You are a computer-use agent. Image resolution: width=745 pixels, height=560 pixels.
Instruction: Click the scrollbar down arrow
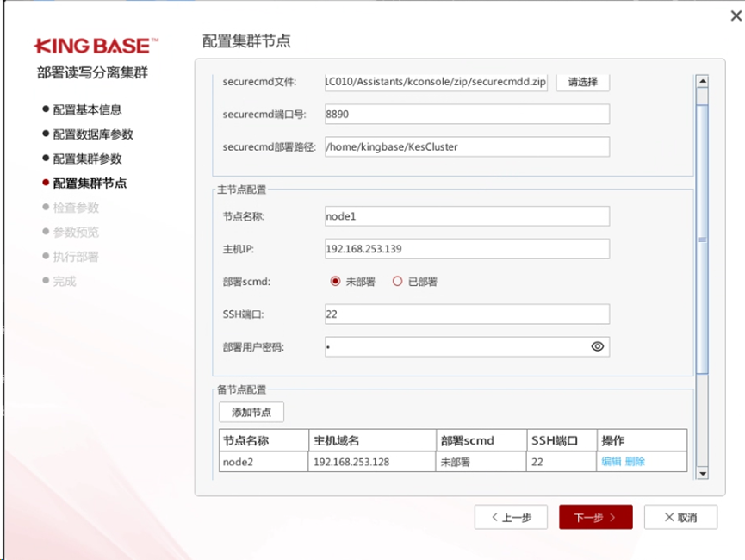(x=702, y=473)
